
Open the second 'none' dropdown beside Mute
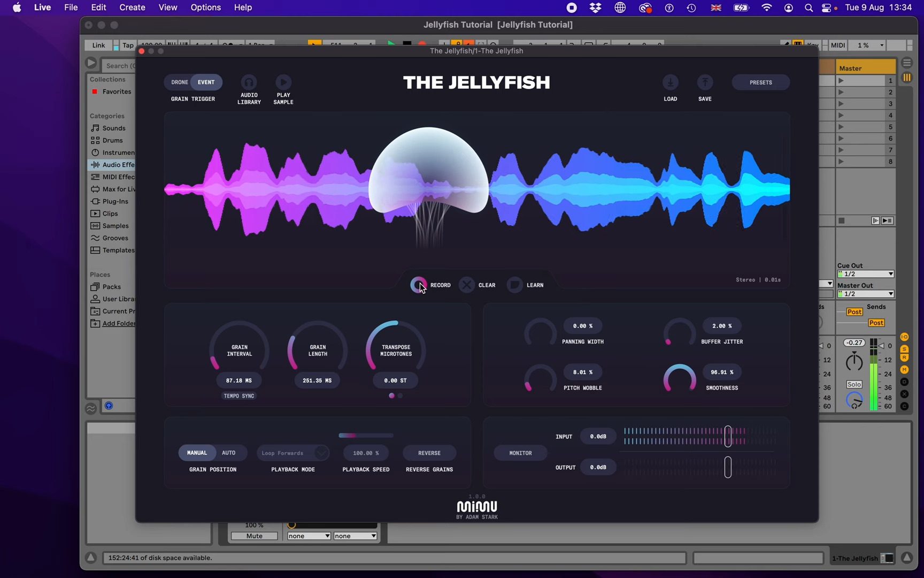pyautogui.click(x=355, y=536)
